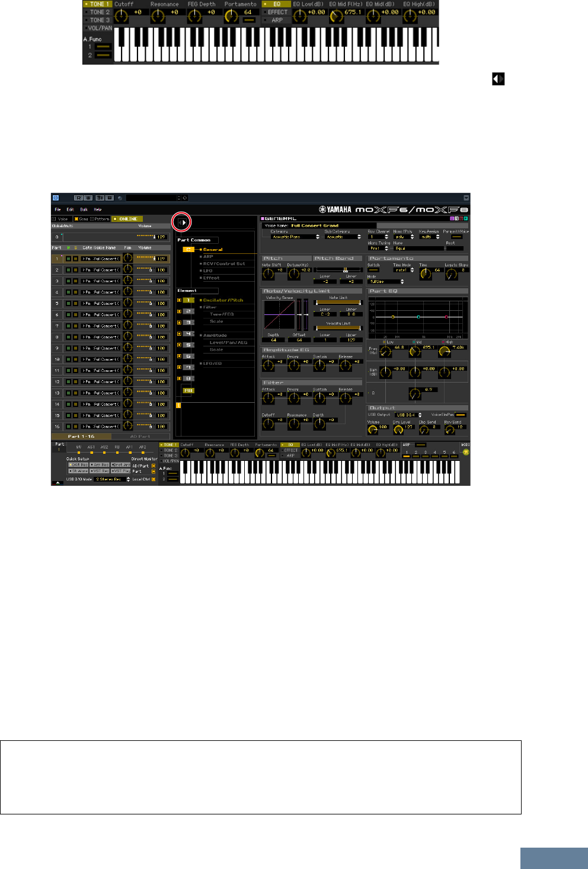
Task: Select Element 4 number button
Action: (x=188, y=334)
